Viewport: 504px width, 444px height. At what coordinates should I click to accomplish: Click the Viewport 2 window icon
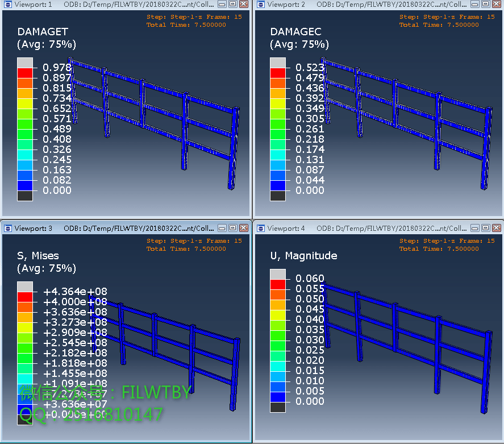point(261,4)
